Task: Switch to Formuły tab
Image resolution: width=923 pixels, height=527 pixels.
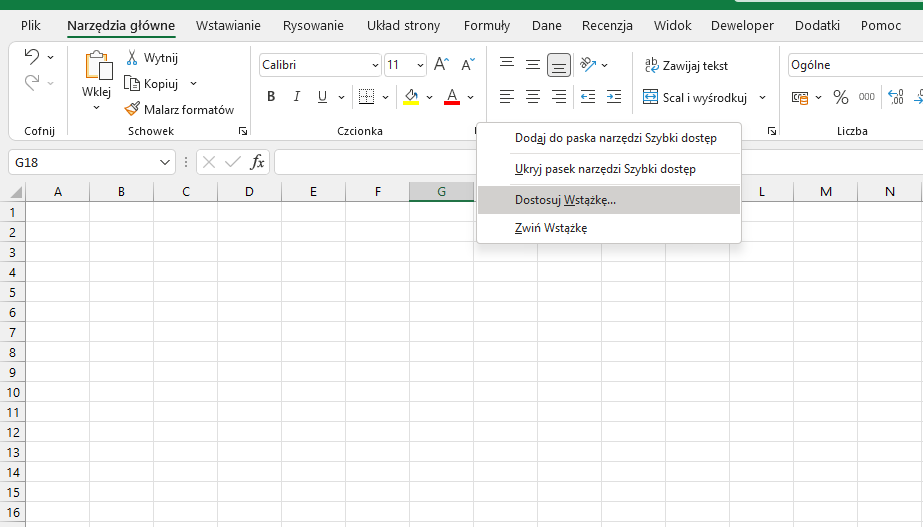Action: (487, 25)
